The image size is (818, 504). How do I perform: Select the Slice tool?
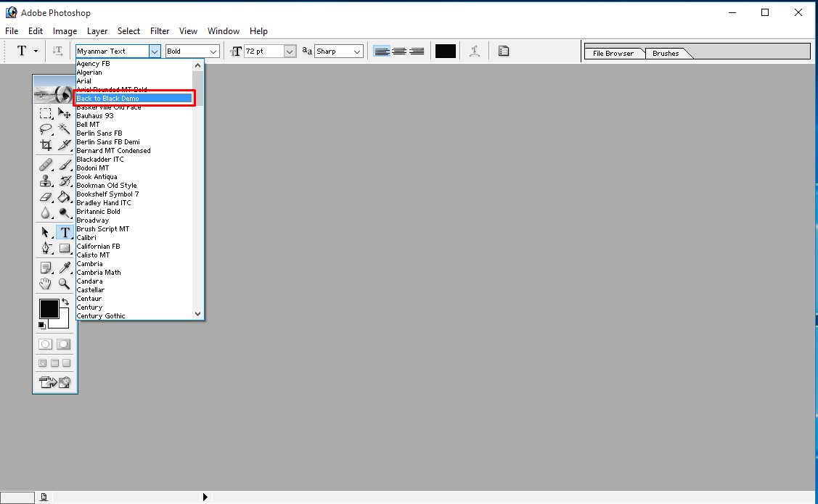pyautogui.click(x=64, y=145)
